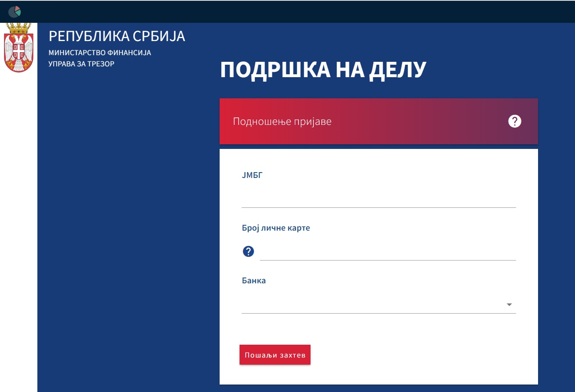Click the Подношење пријаве header text
This screenshot has width=575, height=392.
(282, 122)
